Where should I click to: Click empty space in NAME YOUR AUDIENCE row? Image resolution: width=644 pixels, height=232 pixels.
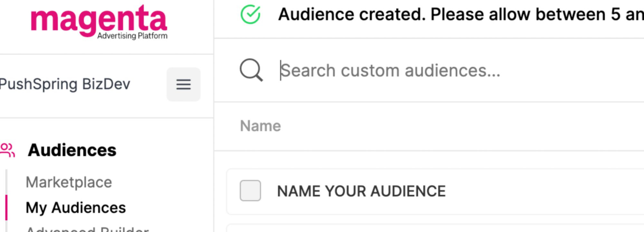(x=547, y=191)
